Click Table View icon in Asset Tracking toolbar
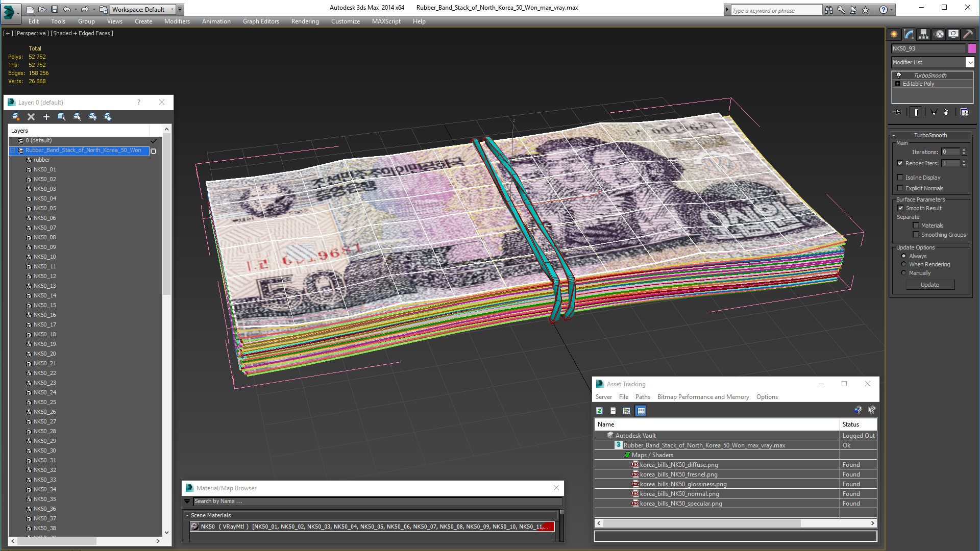The height and width of the screenshot is (551, 980). (641, 411)
